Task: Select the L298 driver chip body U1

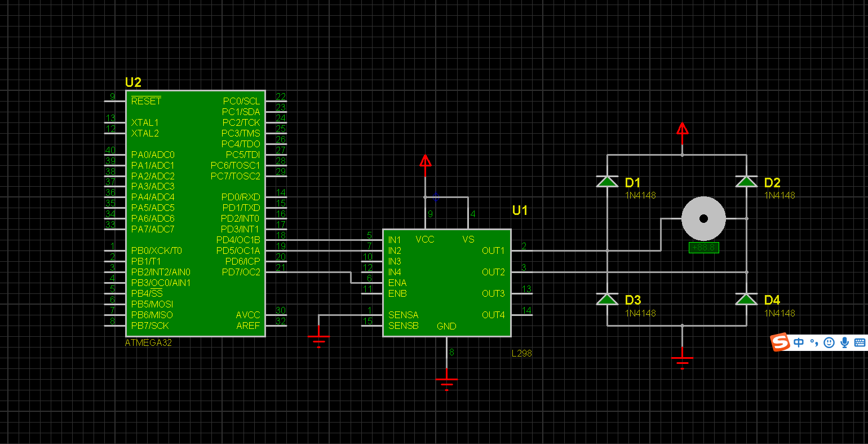Action: click(447, 283)
